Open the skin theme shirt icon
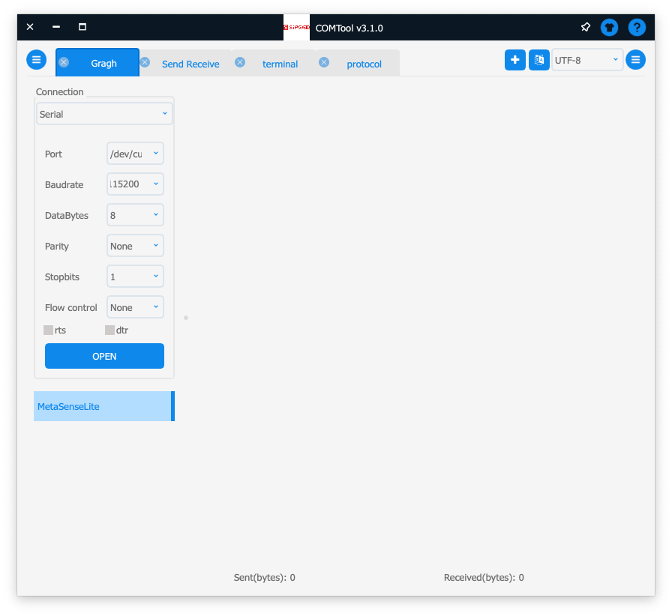 (610, 28)
